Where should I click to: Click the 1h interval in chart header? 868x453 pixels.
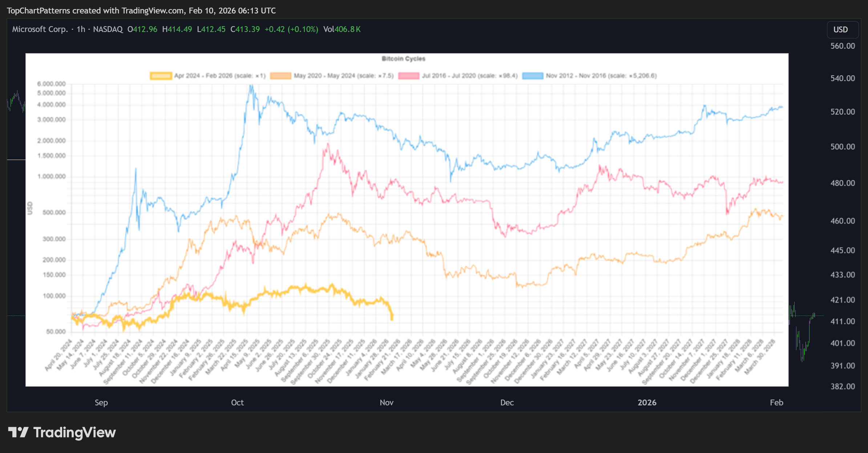click(81, 29)
